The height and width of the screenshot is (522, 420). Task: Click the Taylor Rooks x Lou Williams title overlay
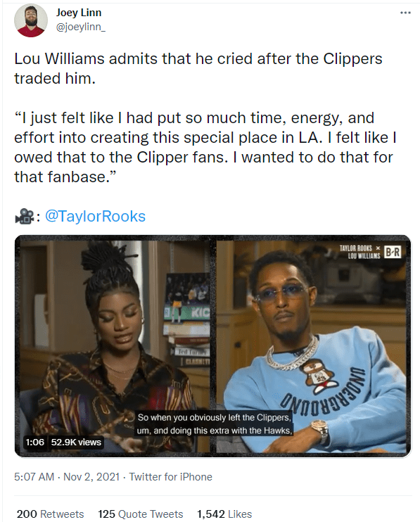tap(359, 252)
